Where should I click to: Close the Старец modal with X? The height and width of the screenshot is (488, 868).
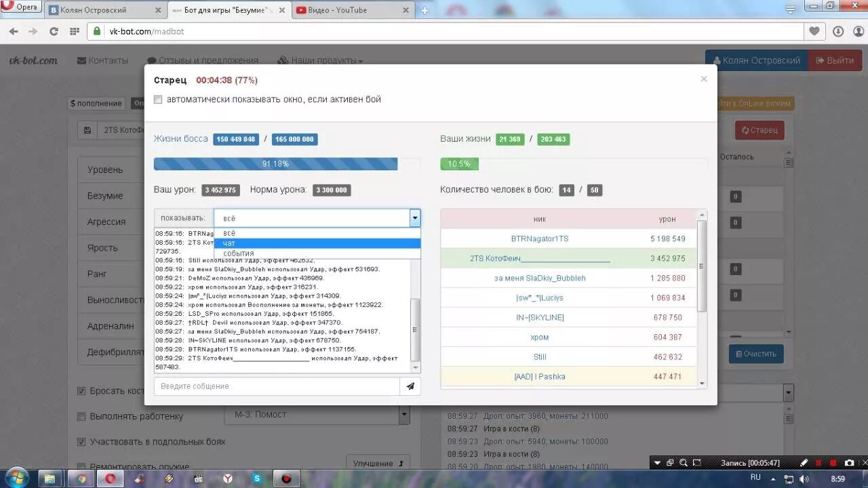(703, 79)
